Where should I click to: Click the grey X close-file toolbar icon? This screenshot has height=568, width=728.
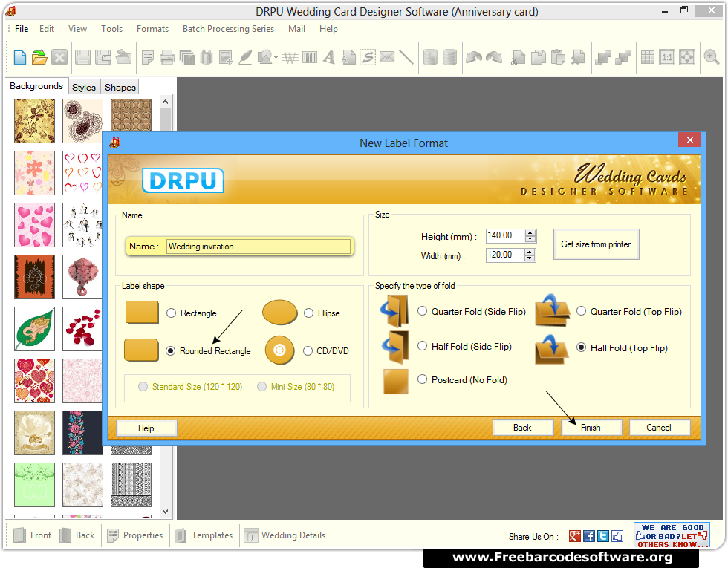(59, 58)
